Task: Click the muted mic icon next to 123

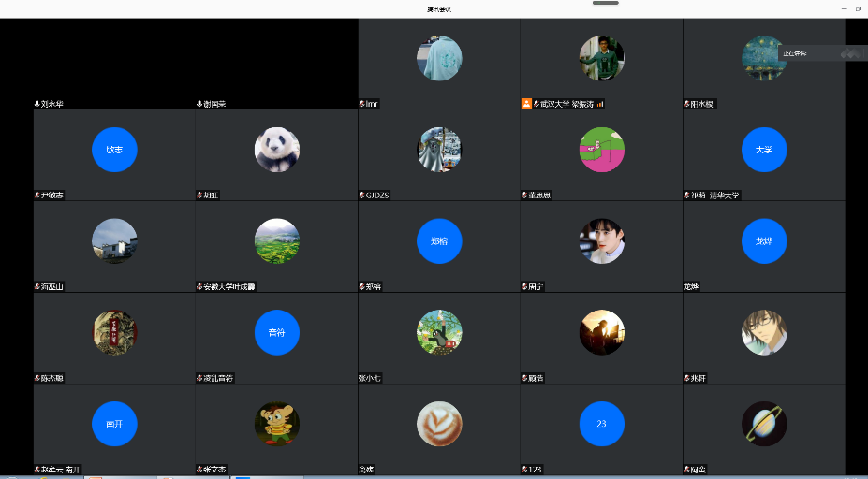Action: point(524,469)
